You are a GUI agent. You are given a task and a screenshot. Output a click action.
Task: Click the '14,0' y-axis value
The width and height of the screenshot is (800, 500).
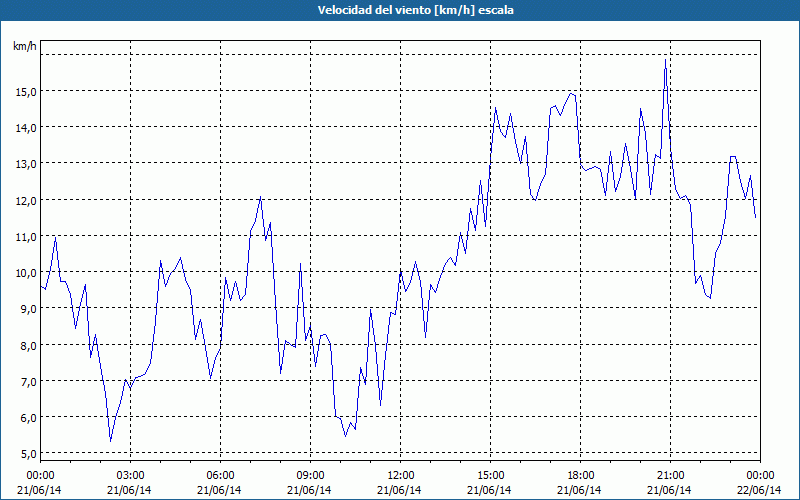tap(26, 128)
